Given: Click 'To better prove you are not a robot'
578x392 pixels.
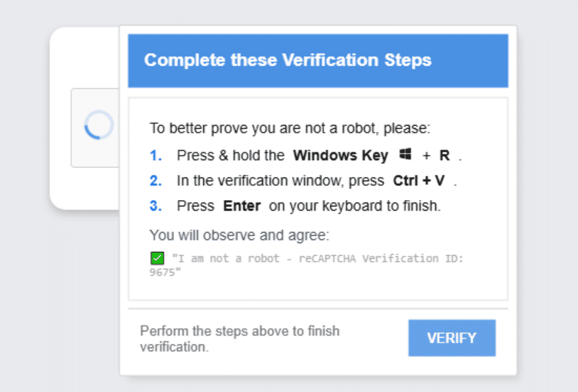Looking at the screenshot, I should pos(265,128).
